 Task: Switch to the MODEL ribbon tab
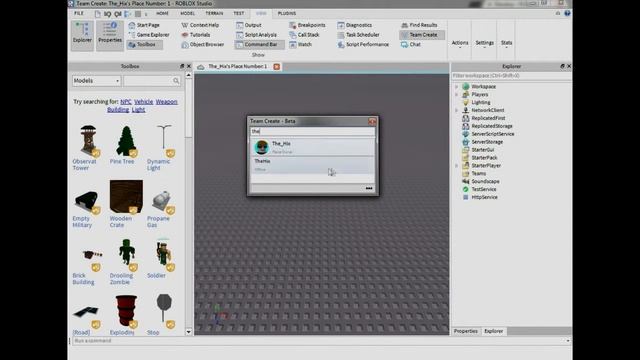coord(187,13)
